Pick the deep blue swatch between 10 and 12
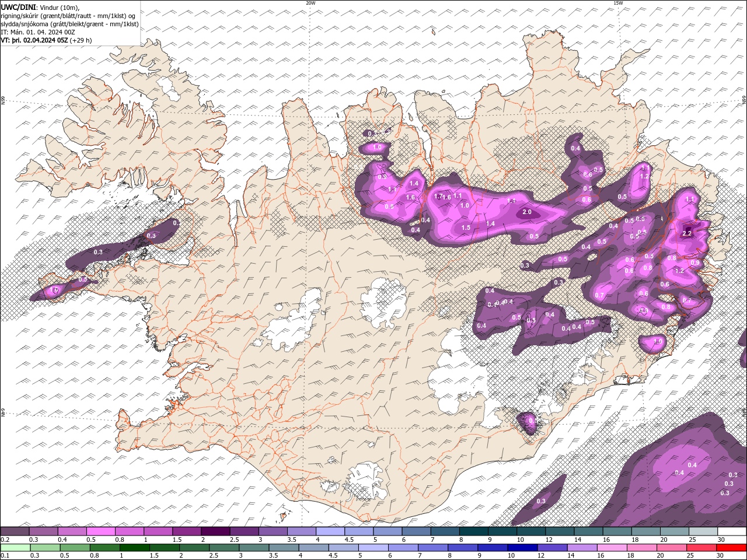 coord(523,547)
